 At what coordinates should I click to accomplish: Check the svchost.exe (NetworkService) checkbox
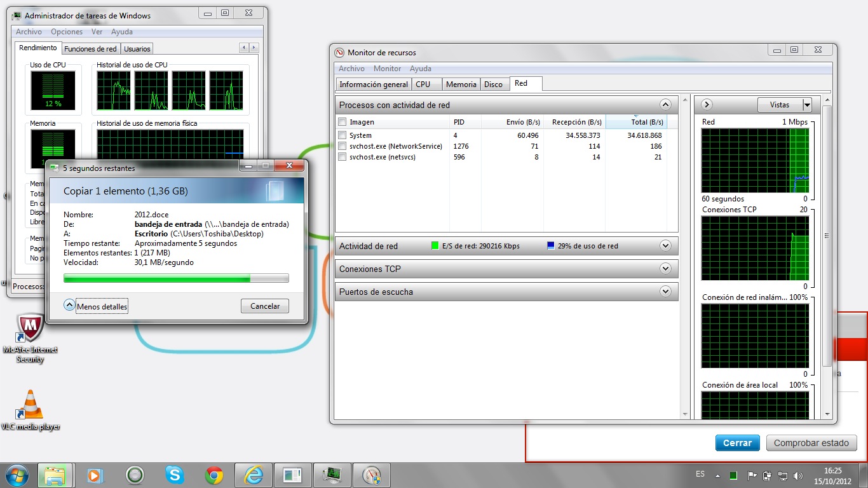tap(342, 146)
